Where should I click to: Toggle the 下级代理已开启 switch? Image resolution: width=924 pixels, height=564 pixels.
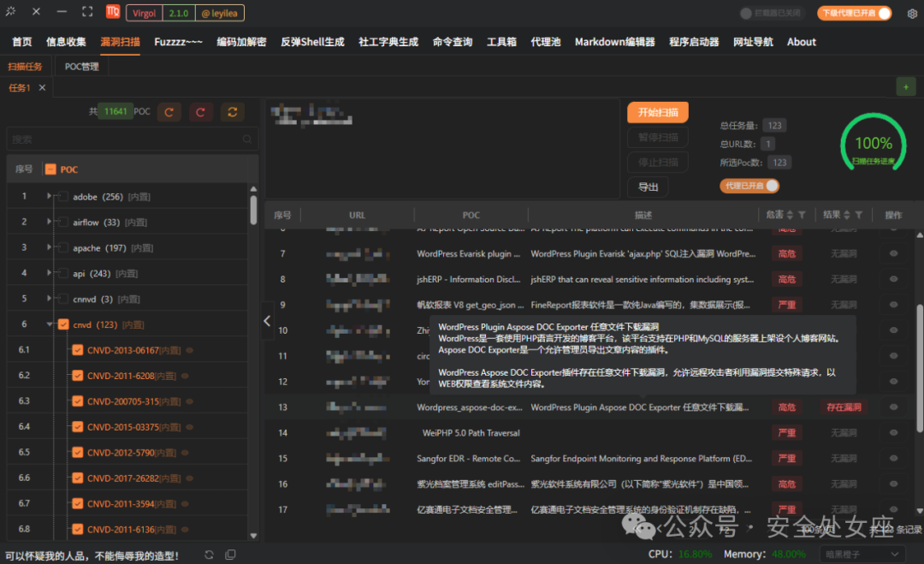tap(855, 13)
